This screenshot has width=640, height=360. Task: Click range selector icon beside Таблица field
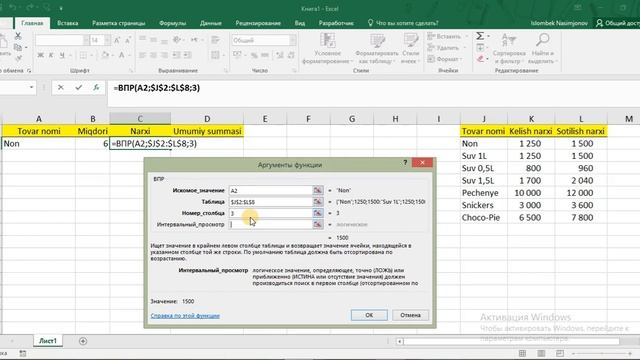pos(318,202)
